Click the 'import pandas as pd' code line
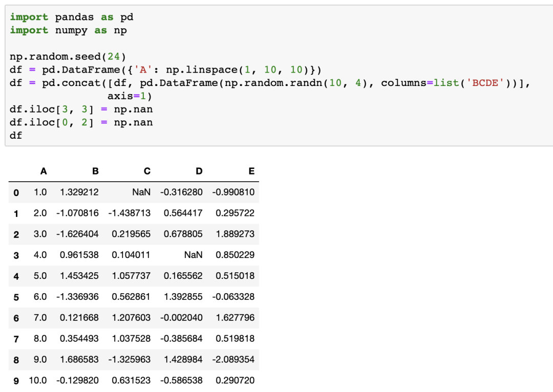The width and height of the screenshot is (553, 392). tap(72, 17)
